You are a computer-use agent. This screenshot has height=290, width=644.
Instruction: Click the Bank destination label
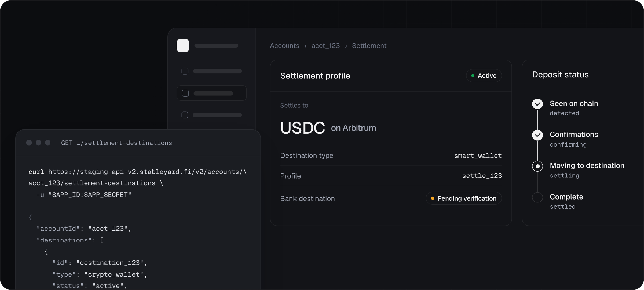pos(308,199)
